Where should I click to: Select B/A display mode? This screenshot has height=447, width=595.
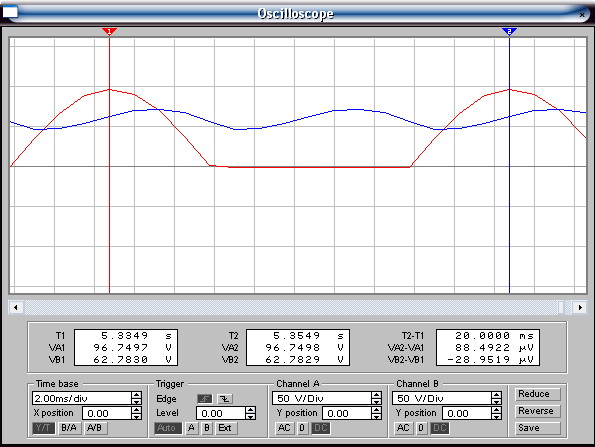(x=69, y=428)
